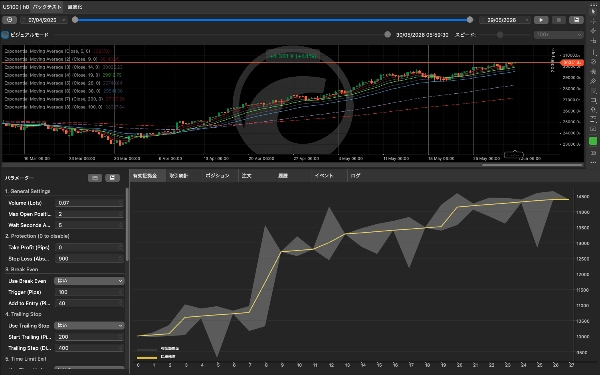This screenshot has width=600, height=375.
Task: Select the crosshair tool in chart toolbar
Action: [x=593, y=21]
